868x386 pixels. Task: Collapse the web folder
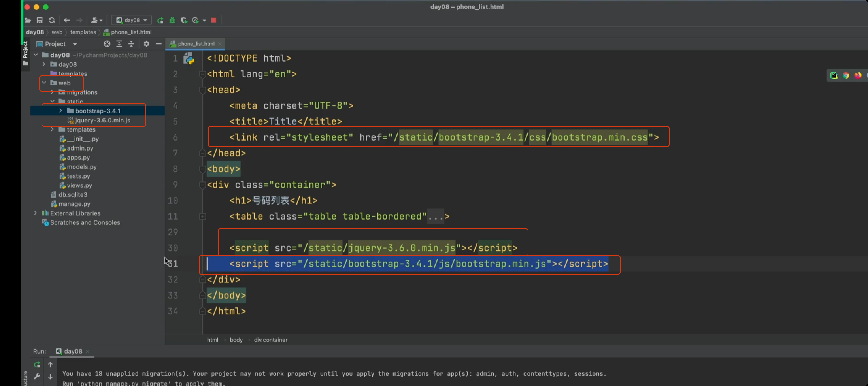(44, 83)
